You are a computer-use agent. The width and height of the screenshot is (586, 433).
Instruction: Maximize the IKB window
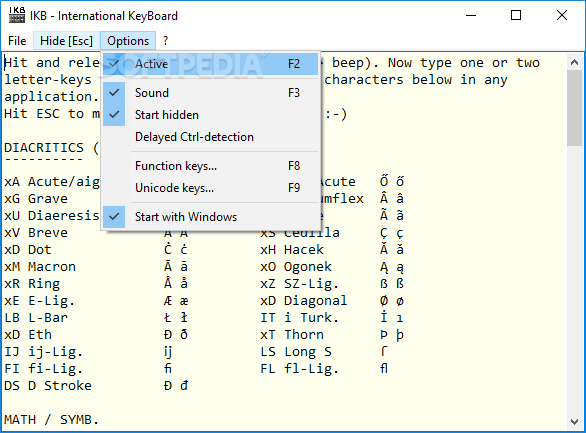[516, 15]
